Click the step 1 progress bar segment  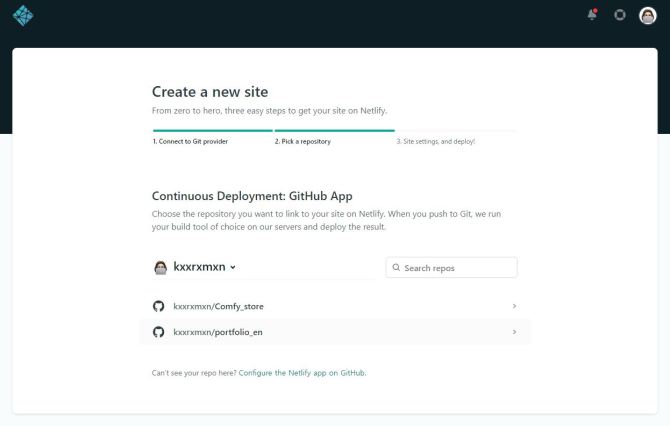213,131
